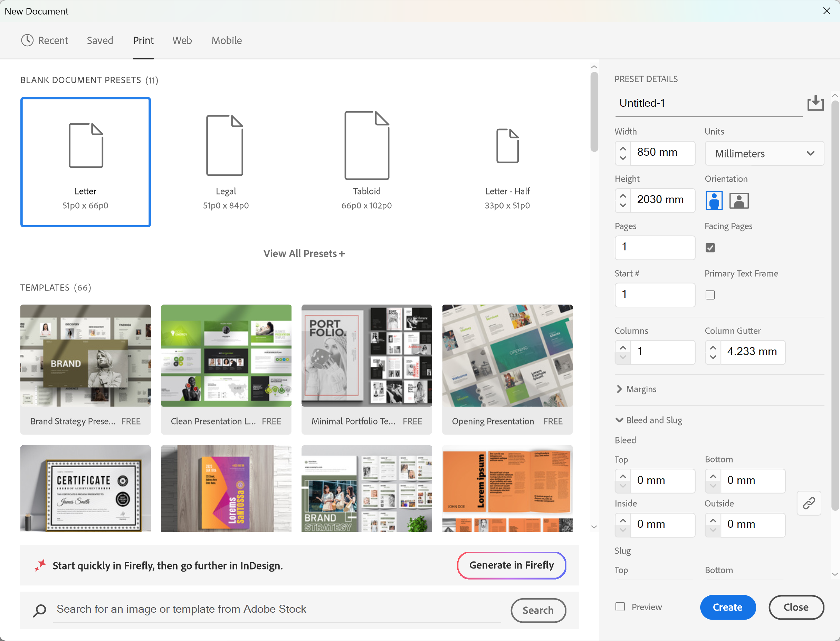The height and width of the screenshot is (641, 840).
Task: Click the templates list scrollbar thumb
Action: point(594,112)
